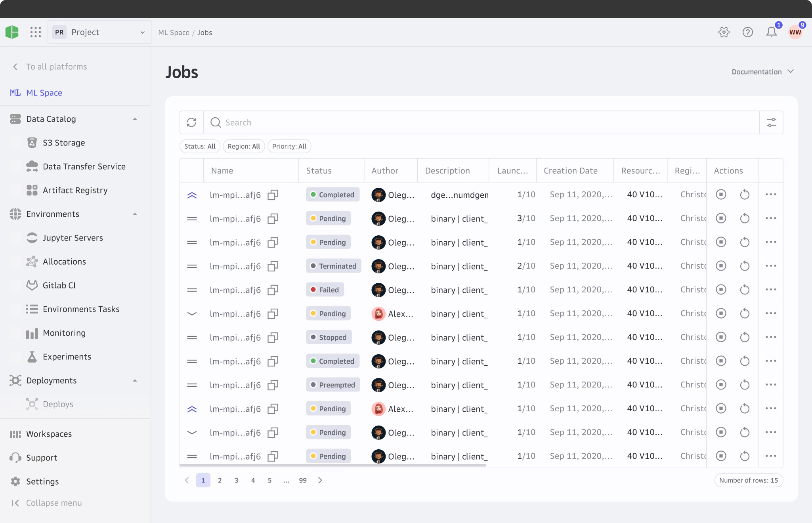Viewport: 812px width, 523px height.
Task: Go to ML Space in sidebar
Action: click(x=44, y=93)
